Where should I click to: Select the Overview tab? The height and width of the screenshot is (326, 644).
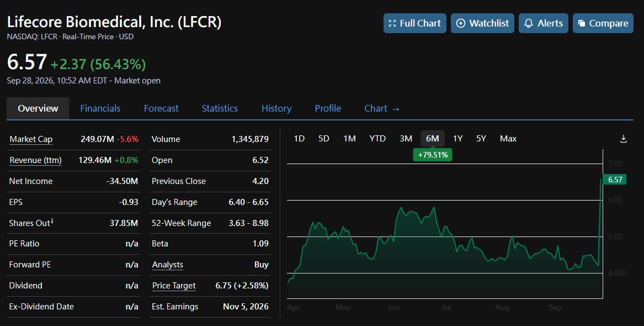(38, 108)
